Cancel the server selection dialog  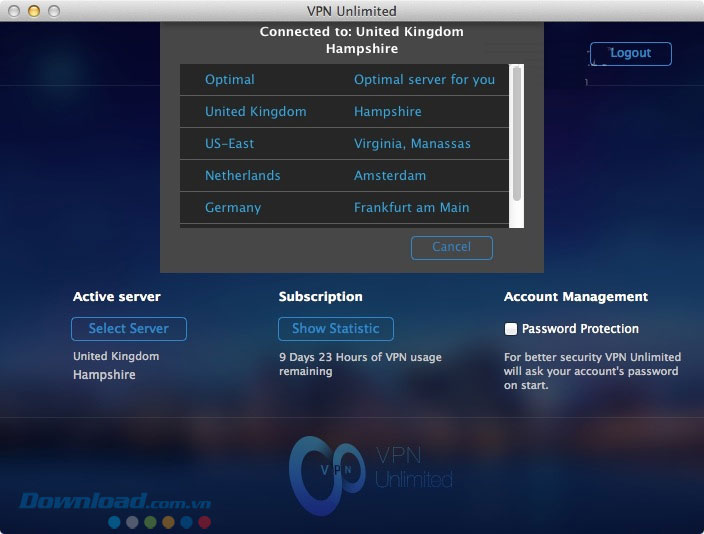coord(452,247)
